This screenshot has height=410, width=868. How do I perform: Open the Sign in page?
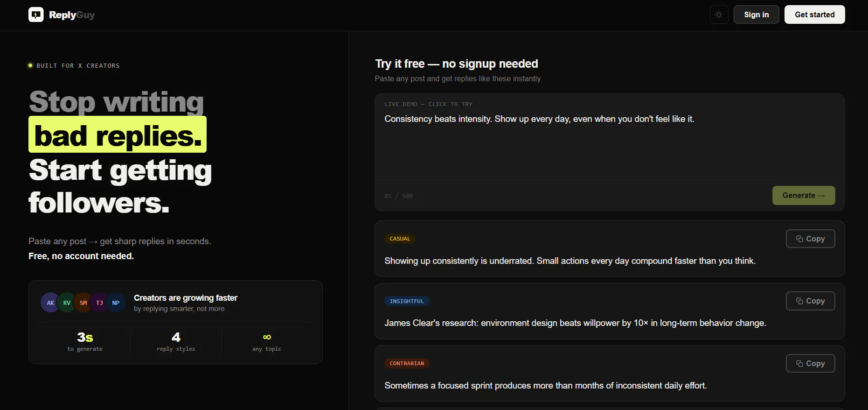[x=756, y=14]
